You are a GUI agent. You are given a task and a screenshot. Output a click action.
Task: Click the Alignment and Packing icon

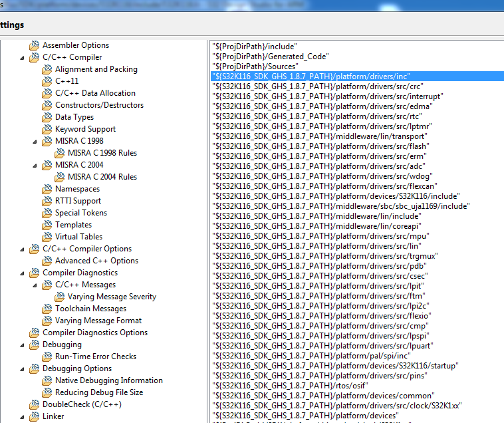pos(47,69)
